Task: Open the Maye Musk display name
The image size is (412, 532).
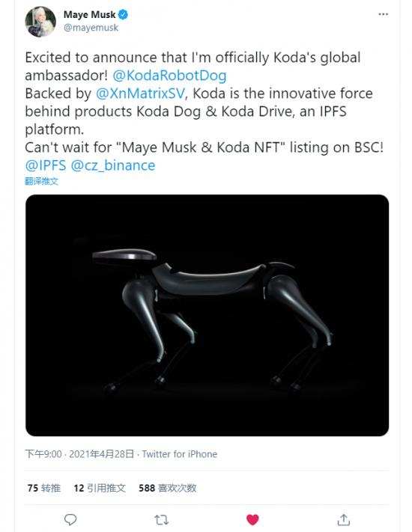Action: [89, 14]
